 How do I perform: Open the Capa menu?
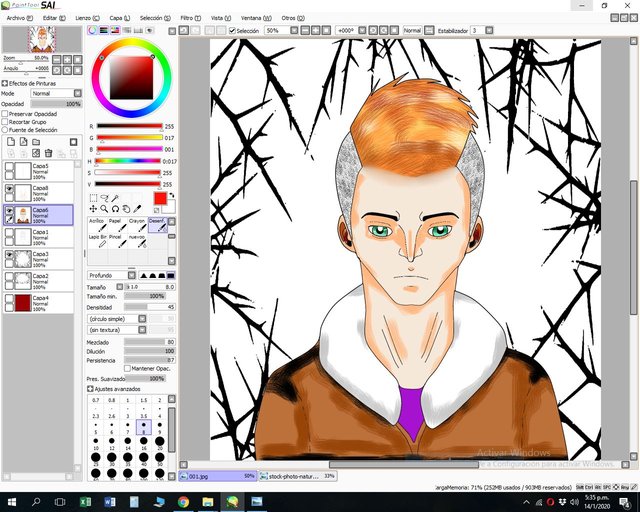pos(120,18)
